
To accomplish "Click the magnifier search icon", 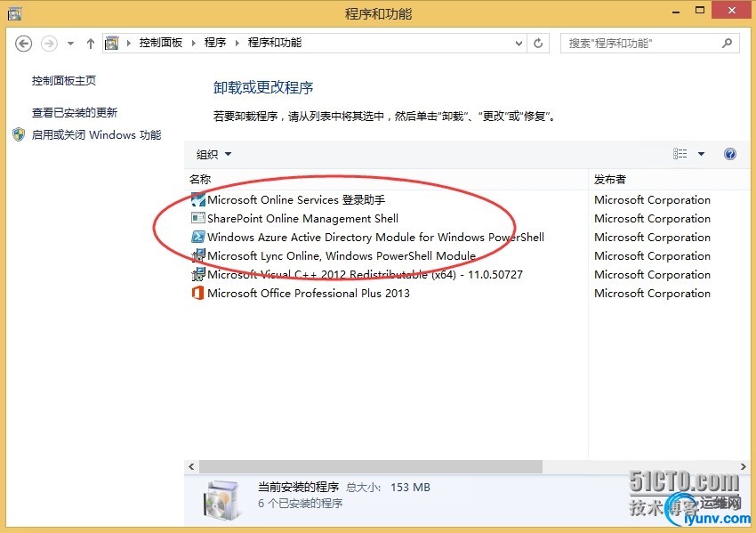I will (x=727, y=44).
